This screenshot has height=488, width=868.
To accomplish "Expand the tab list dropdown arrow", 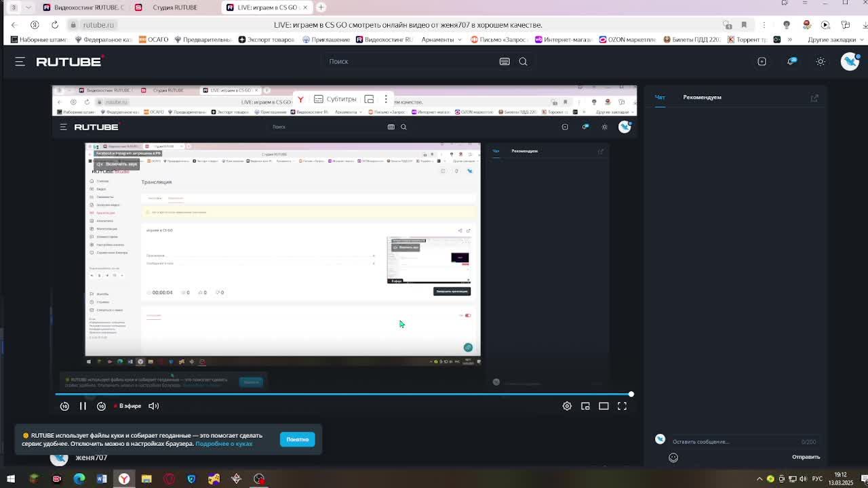I will (28, 7).
